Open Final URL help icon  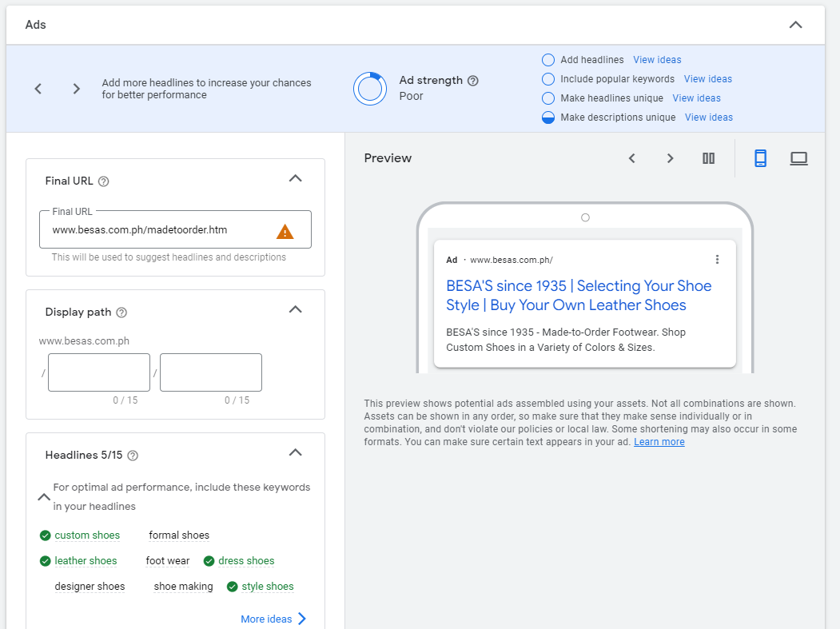pos(104,181)
